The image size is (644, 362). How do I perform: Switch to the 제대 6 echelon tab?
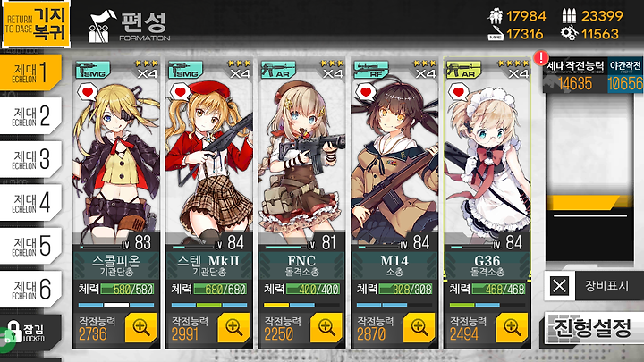pos(31,289)
